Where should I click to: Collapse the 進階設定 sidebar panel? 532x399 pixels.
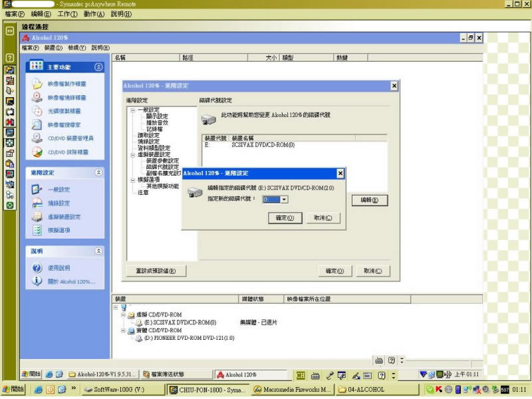(x=98, y=172)
